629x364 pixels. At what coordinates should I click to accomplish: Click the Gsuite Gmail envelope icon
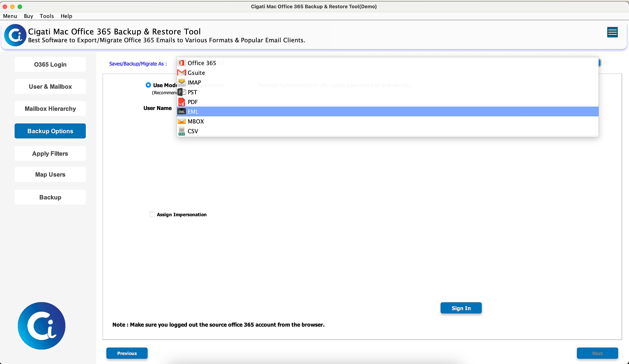click(182, 73)
